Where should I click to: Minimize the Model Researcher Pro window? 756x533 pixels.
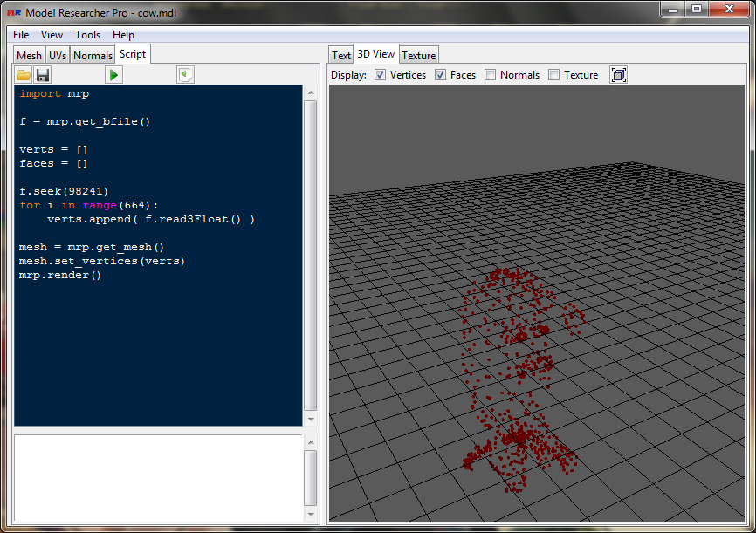pyautogui.click(x=674, y=9)
